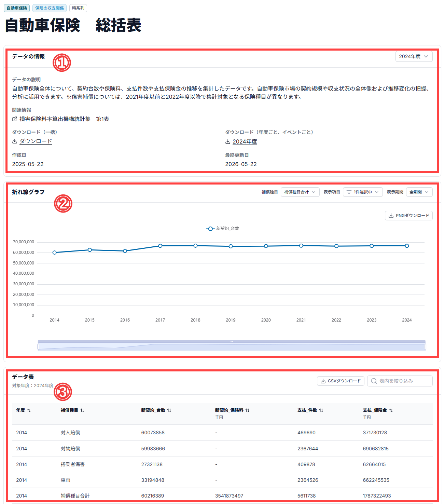Click the 2020 data point on the line chart

click(266, 246)
